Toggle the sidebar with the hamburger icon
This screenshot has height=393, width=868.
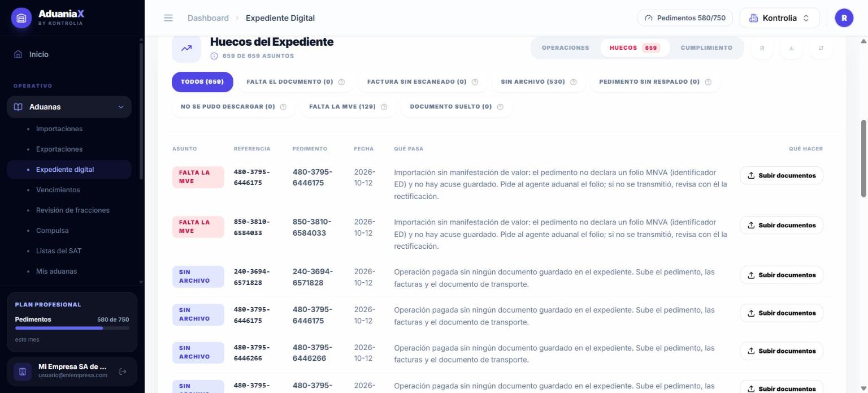pyautogui.click(x=168, y=18)
